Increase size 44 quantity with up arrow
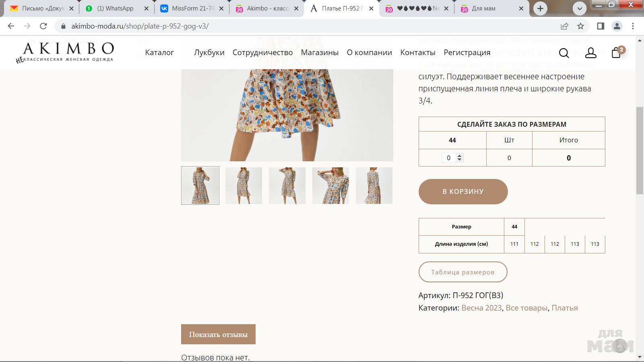This screenshot has height=362, width=644. coord(460,156)
